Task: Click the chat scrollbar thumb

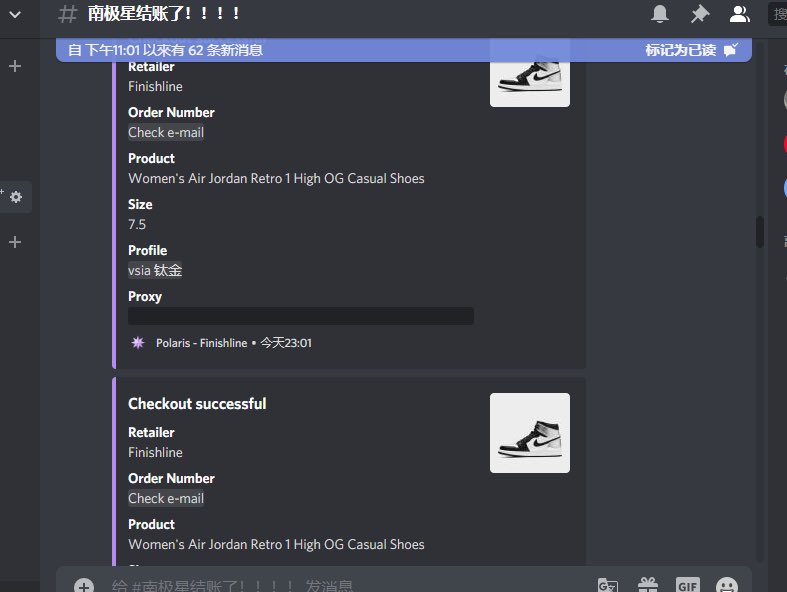Action: tap(760, 232)
